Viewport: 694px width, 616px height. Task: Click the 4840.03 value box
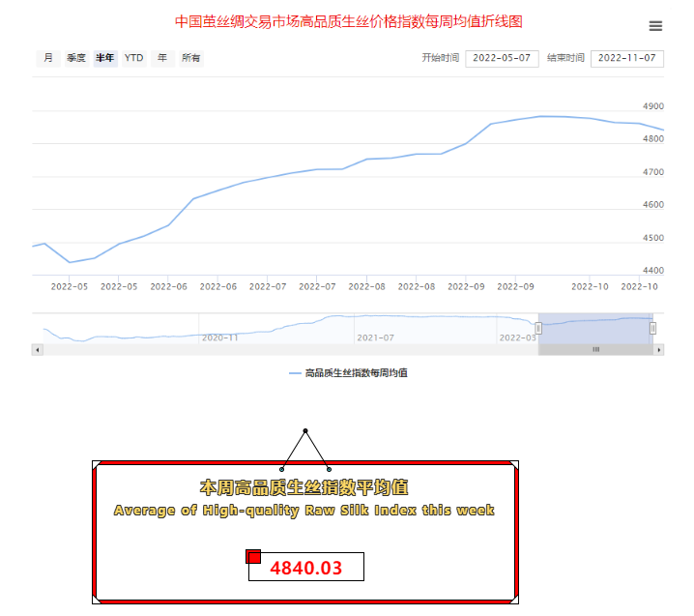[x=306, y=568]
